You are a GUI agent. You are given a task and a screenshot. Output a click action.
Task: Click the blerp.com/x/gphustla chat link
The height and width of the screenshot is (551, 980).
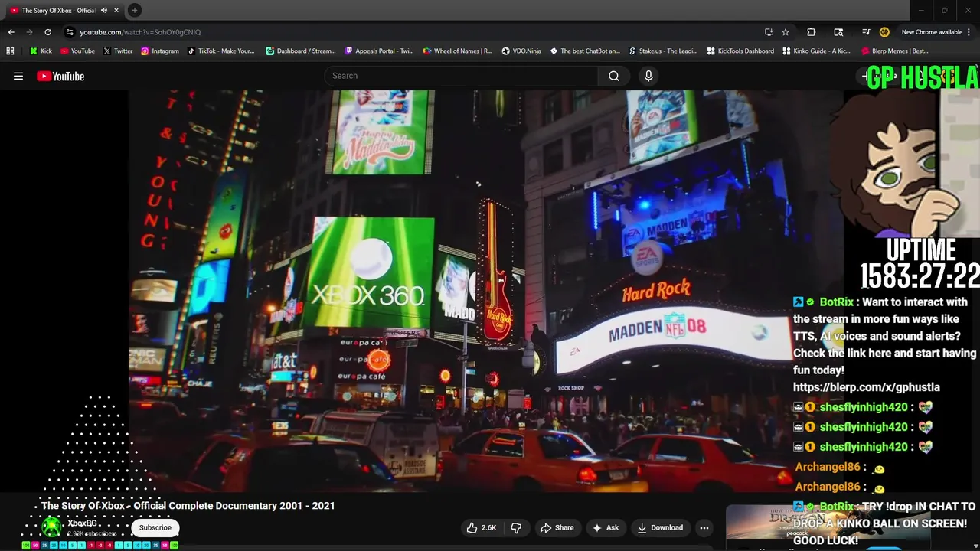(x=866, y=387)
